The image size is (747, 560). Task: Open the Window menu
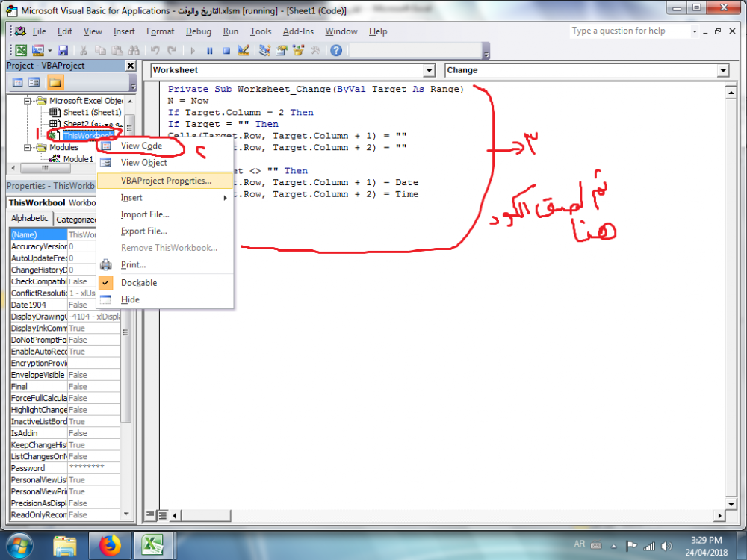341,31
